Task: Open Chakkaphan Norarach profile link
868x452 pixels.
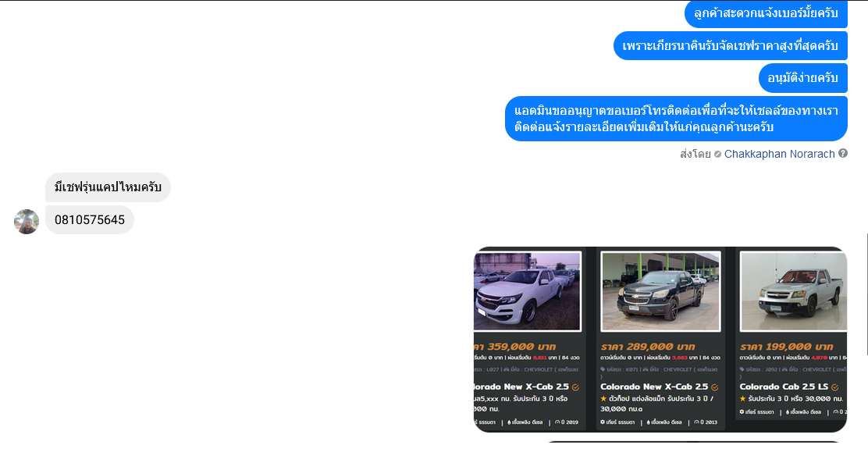Action: click(x=779, y=154)
